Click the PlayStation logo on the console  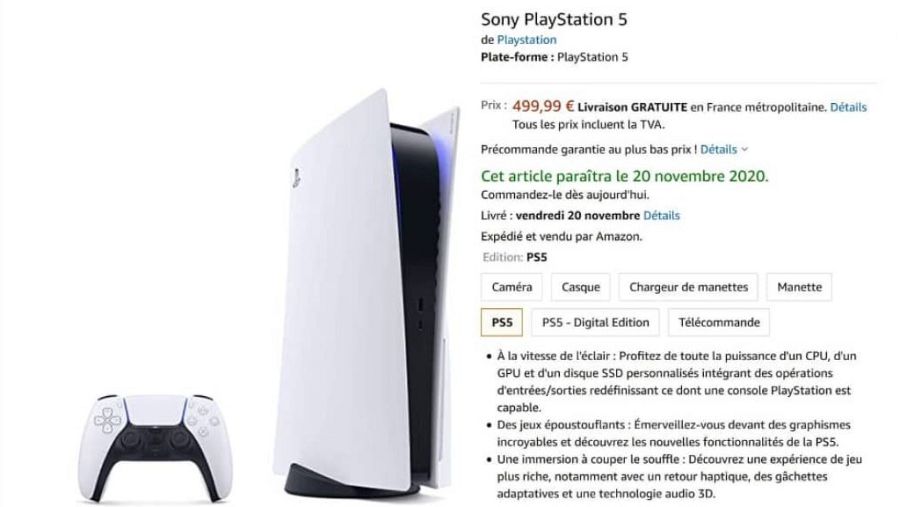(x=296, y=179)
